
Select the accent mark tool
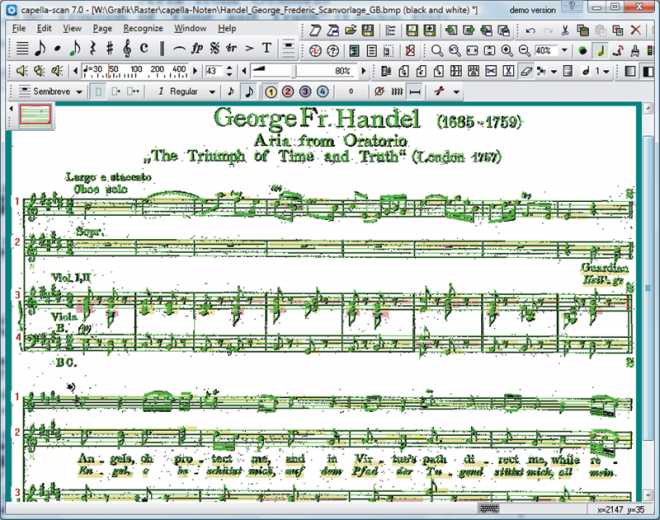click(249, 48)
